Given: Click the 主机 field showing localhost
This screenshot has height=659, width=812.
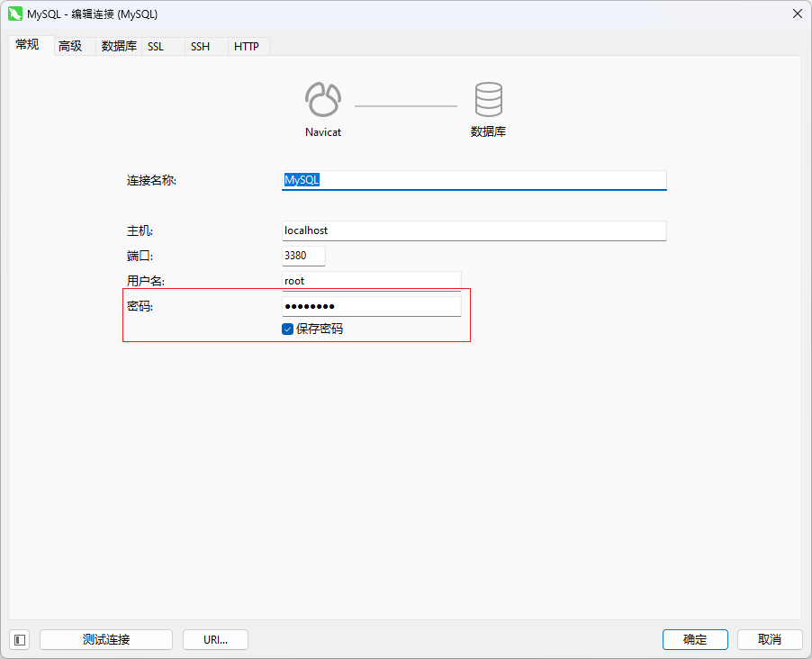Looking at the screenshot, I should [474, 230].
